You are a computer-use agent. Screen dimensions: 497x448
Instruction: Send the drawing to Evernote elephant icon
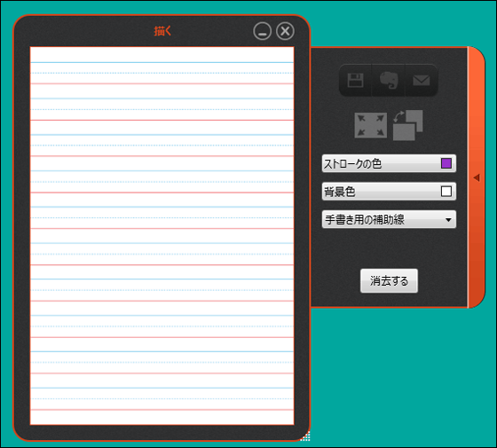[389, 81]
